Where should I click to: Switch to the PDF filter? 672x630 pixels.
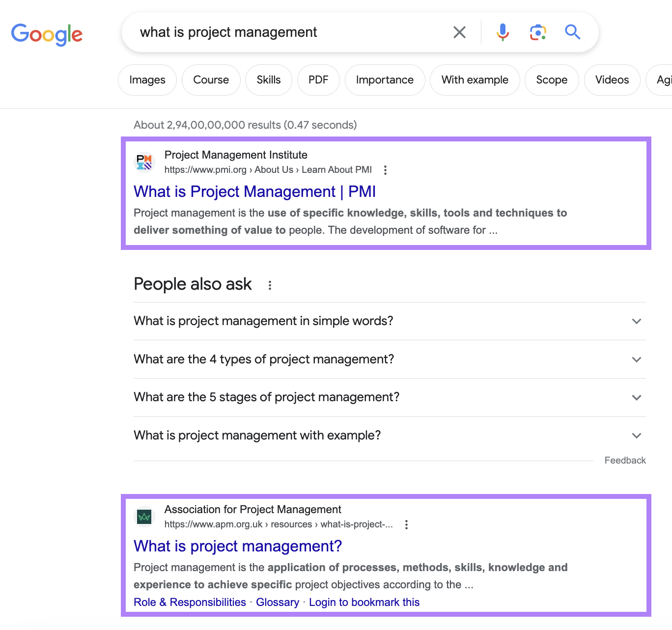click(318, 80)
